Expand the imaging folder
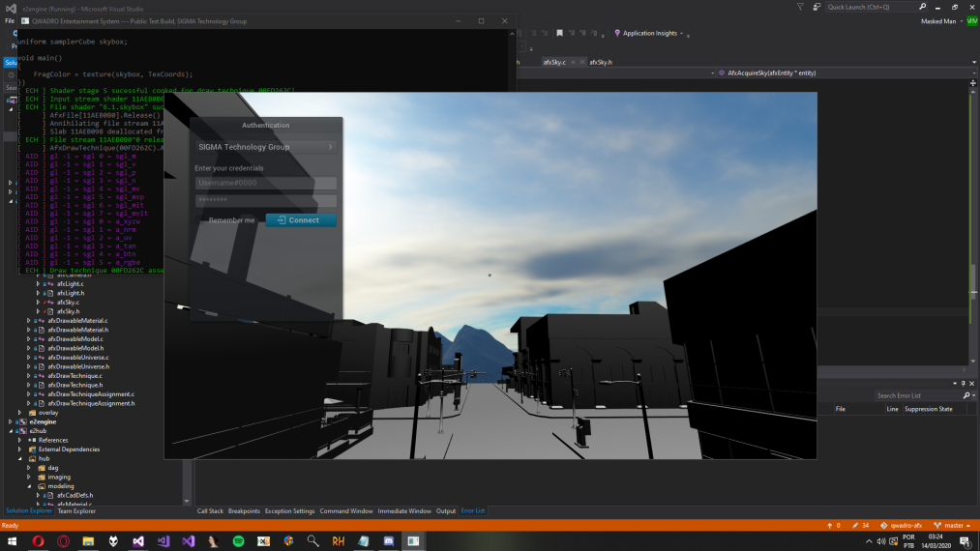 [29, 477]
